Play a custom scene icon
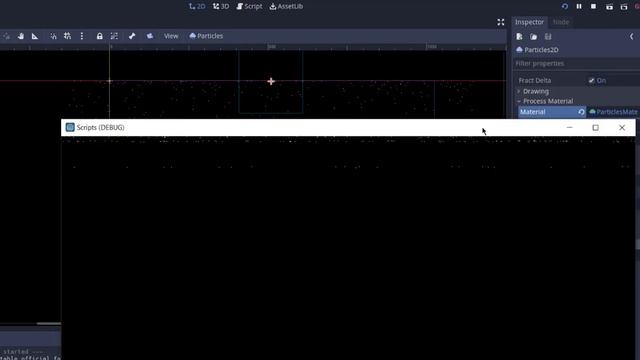The height and width of the screenshot is (360, 640). 624,7
